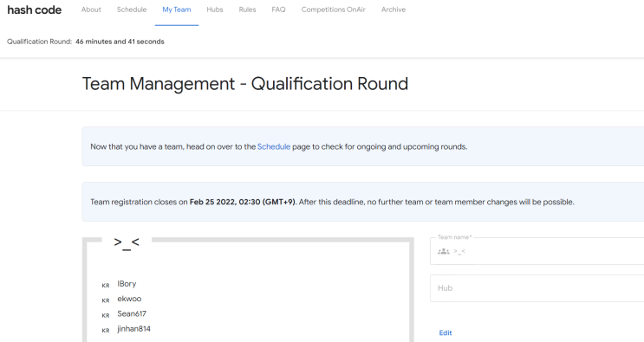Select team member ekwoo
Viewport: 644px width, 342px height.
coord(129,299)
